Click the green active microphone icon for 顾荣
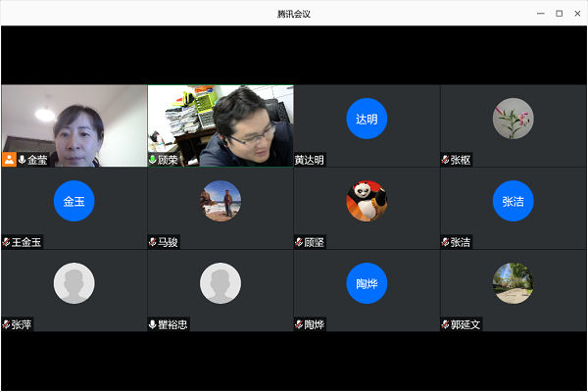This screenshot has height=392, width=588. coord(153,160)
